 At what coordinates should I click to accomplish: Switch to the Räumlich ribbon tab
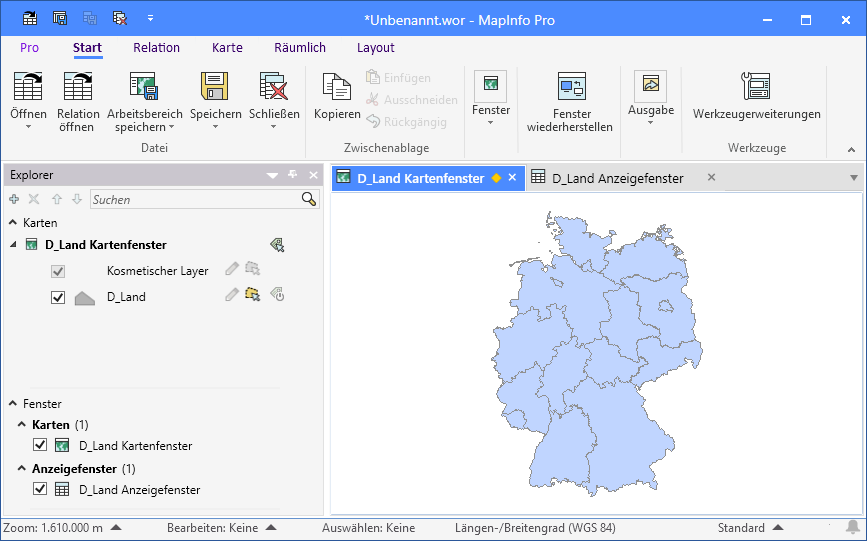[x=300, y=48]
